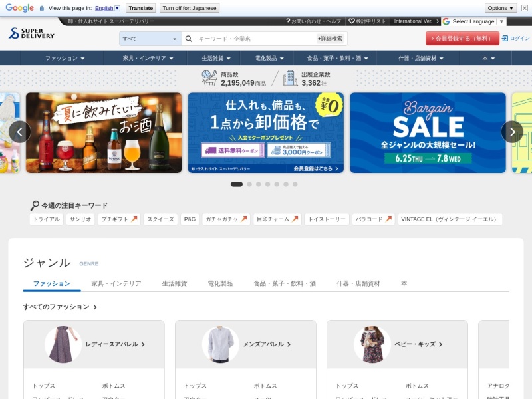Screen dimensions: 532x399
Task: Click the trending arrow on ガチャガチャ
Action: point(244,219)
